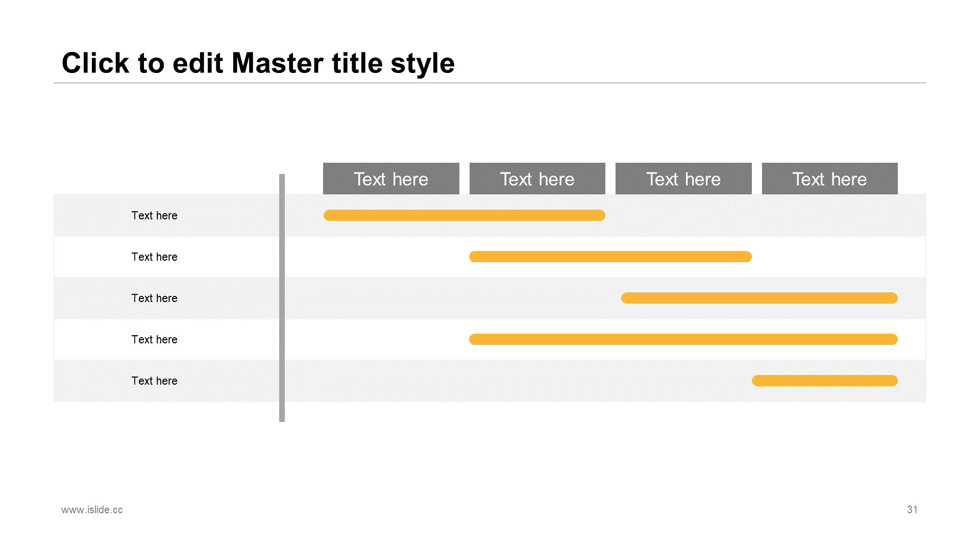
Task: Select the orange Gantt bar in the first row
Action: 464,215
